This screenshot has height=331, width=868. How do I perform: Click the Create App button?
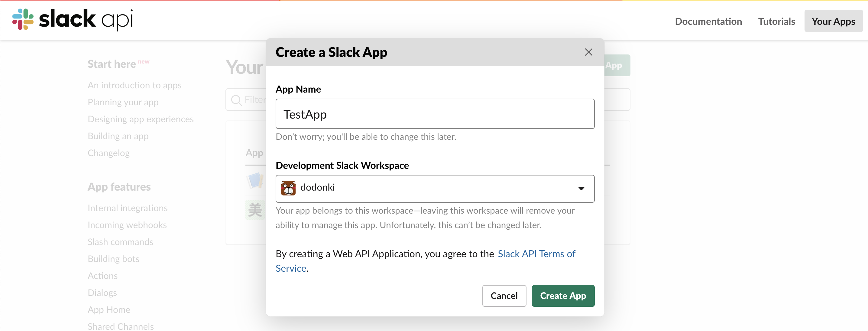tap(563, 296)
